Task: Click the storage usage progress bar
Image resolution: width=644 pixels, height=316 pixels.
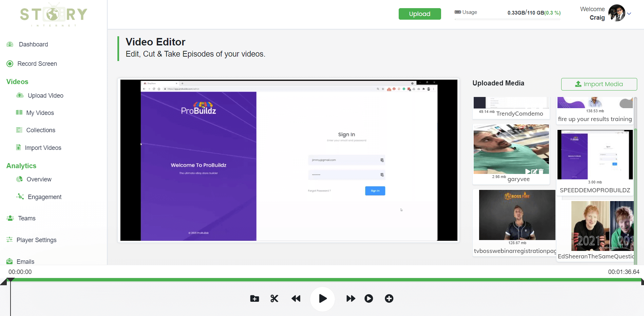Action: click(x=508, y=19)
